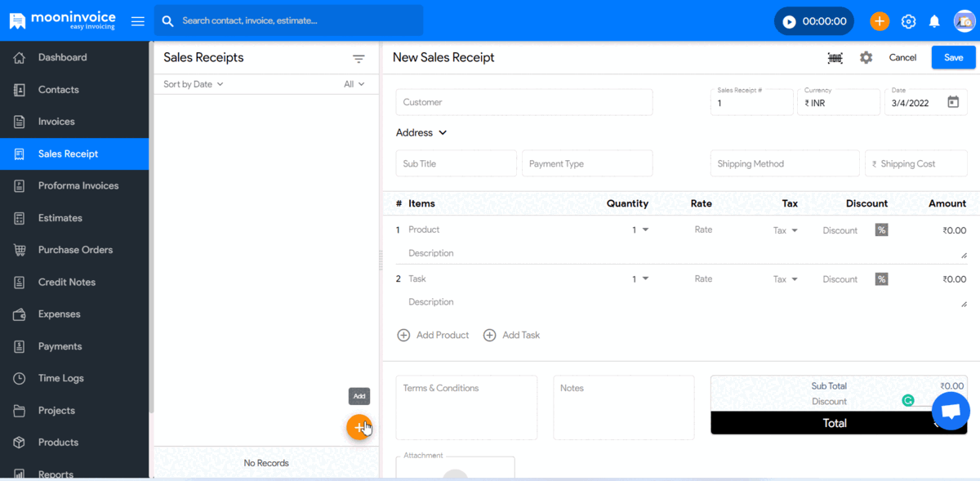980x481 pixels.
Task: Open Task row Tax dropdown
Action: [786, 279]
